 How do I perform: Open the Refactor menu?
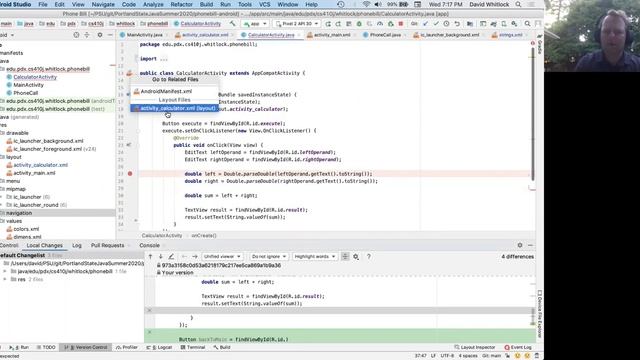[x=181, y=4]
